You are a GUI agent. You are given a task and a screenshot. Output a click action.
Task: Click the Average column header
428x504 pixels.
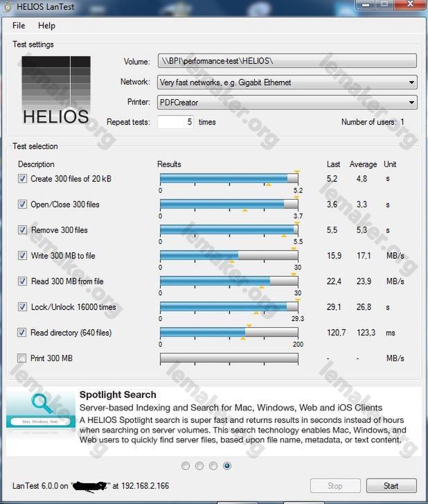[x=363, y=164]
